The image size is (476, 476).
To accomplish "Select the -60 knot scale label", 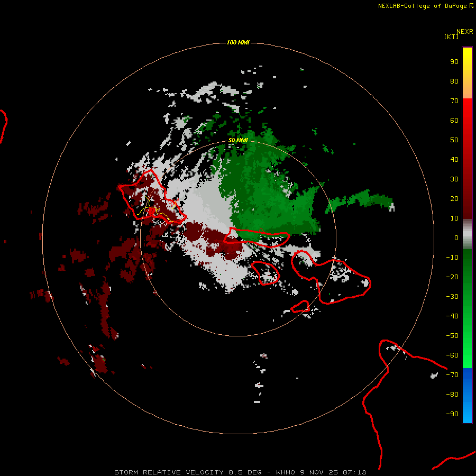I will (452, 355).
